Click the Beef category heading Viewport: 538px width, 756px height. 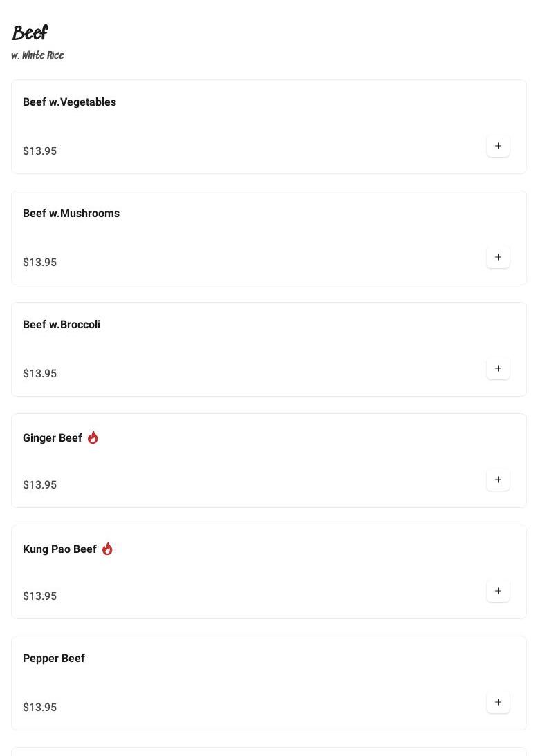tap(30, 32)
